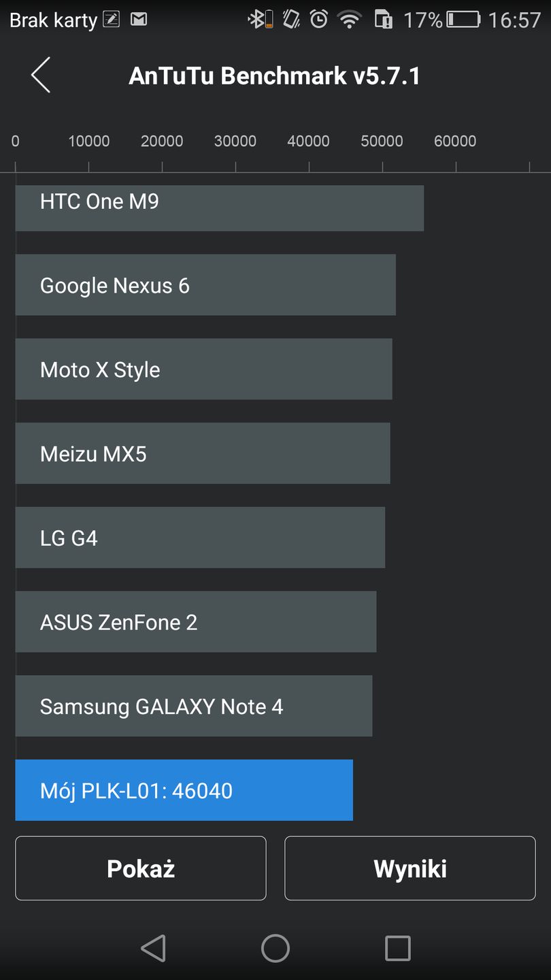Tap the note notification icon
This screenshot has width=551, height=980.
(x=112, y=19)
